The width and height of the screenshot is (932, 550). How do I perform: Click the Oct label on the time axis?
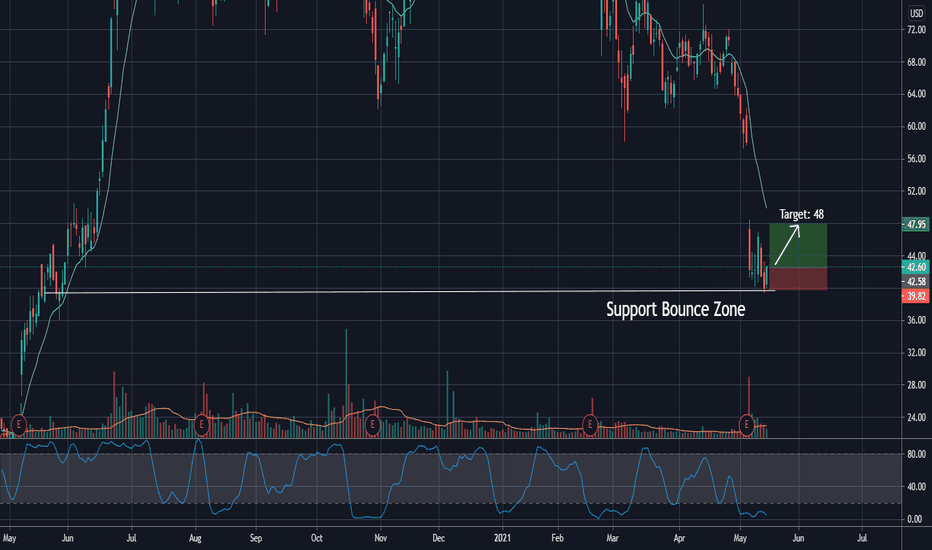pos(317,538)
